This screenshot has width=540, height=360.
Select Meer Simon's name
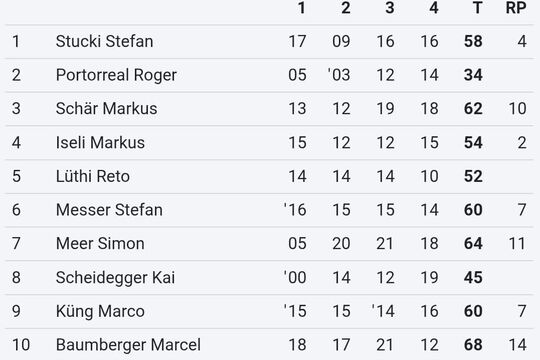100,244
